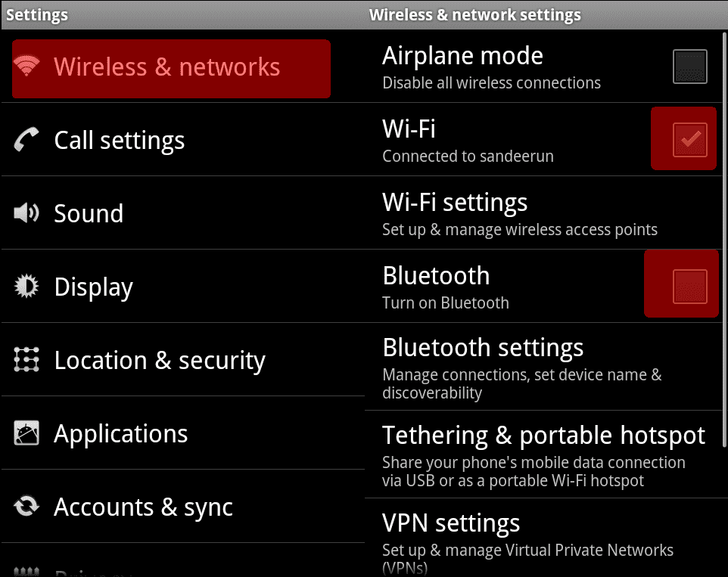Click the speaker icon next to Sound
This screenshot has width=728, height=577.
[x=26, y=213]
